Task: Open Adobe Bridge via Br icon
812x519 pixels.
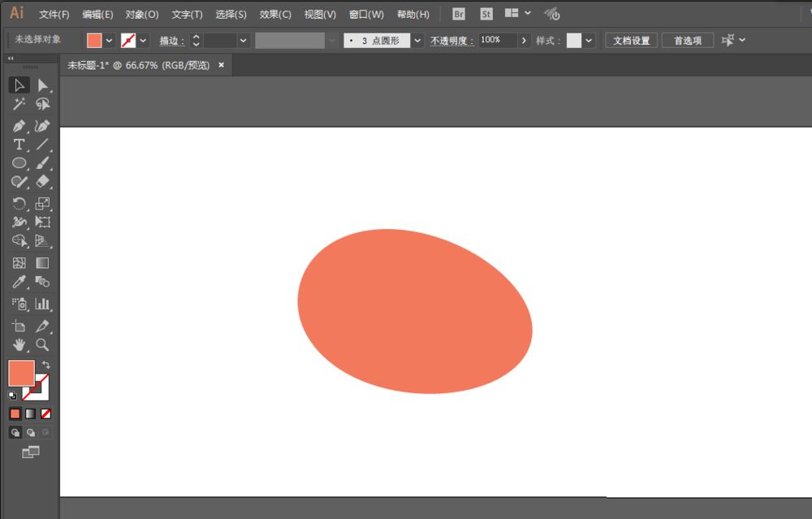Action: [x=459, y=14]
